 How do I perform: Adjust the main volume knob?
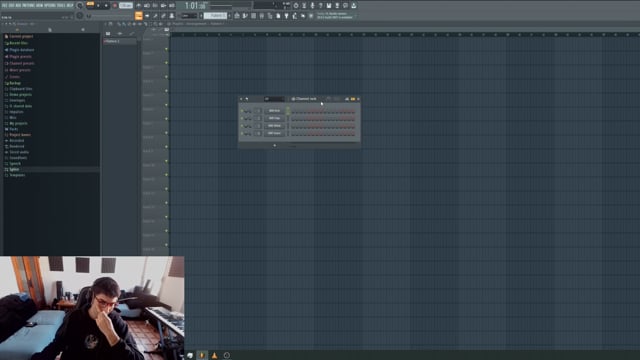point(80,6)
